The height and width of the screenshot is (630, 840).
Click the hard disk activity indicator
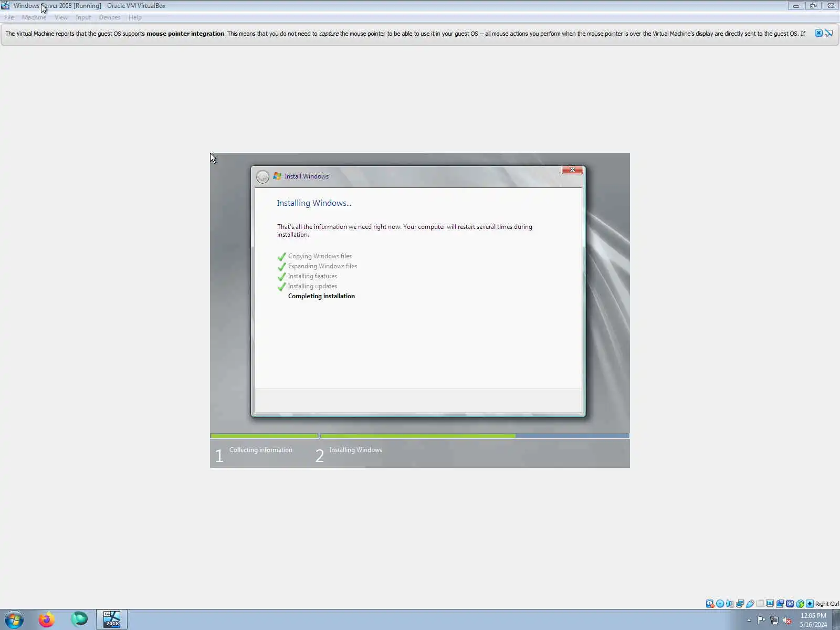[x=710, y=604]
